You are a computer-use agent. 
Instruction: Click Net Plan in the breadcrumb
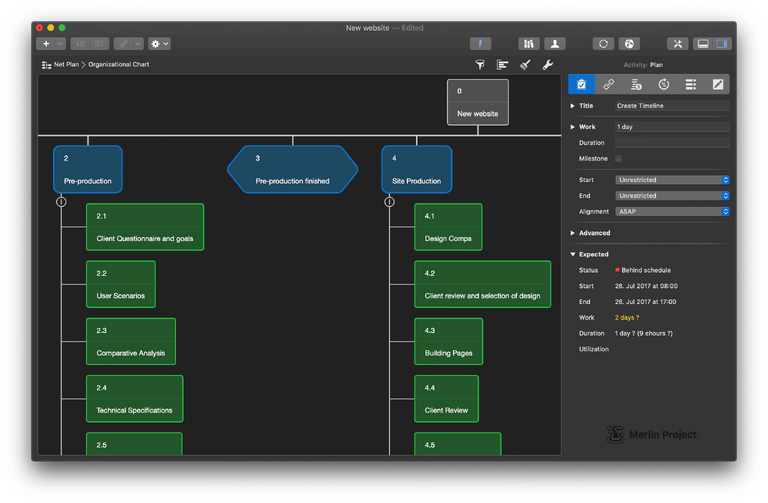pos(65,64)
